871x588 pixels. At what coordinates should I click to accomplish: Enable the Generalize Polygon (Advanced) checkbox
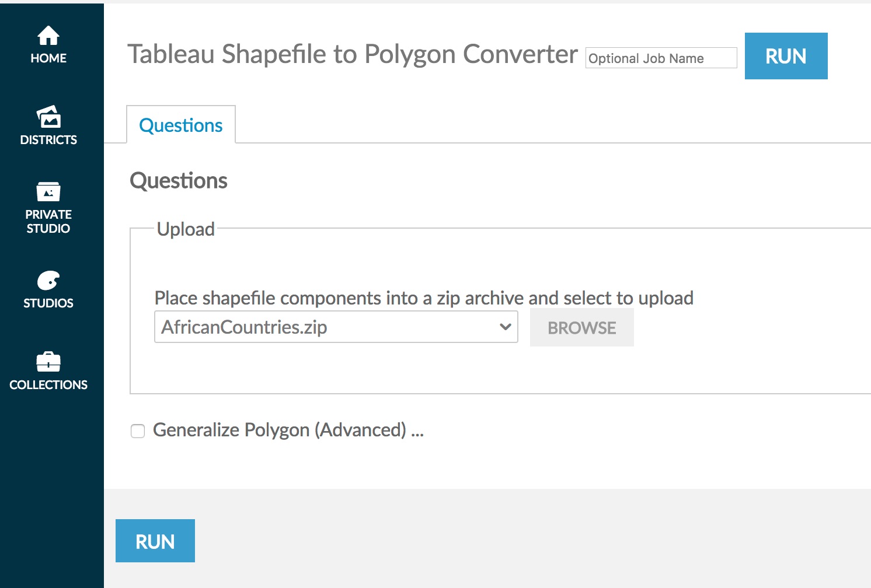tap(138, 431)
